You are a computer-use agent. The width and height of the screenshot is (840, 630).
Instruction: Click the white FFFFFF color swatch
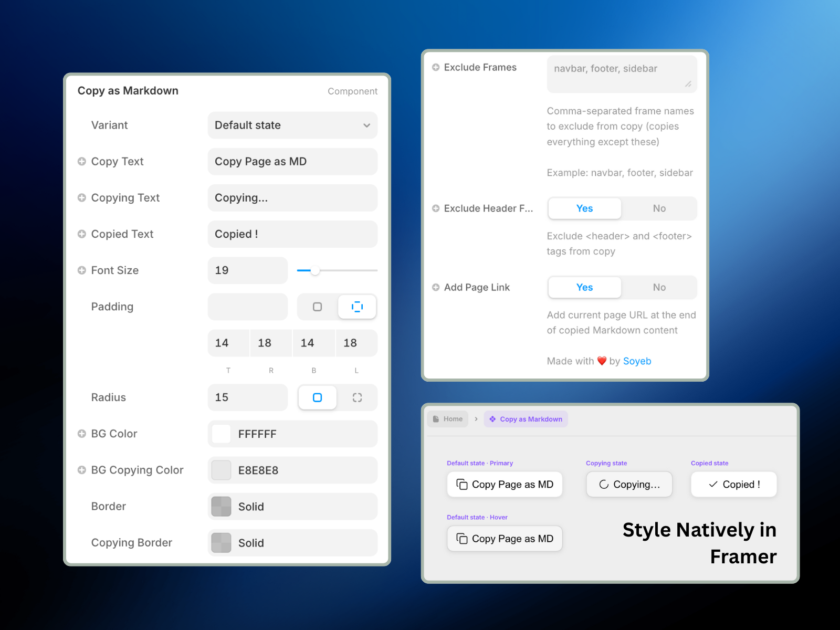[x=221, y=434]
